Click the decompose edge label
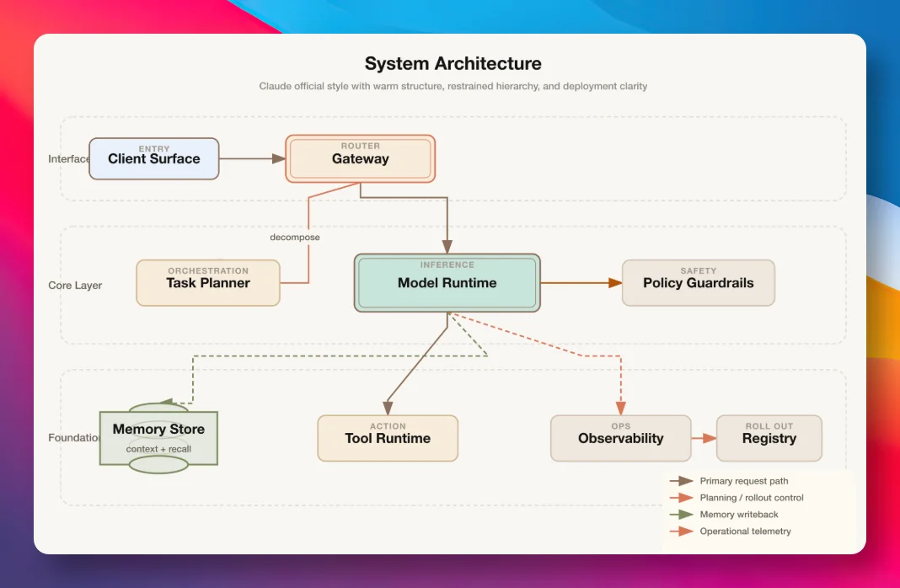900x588 pixels. pyautogui.click(x=295, y=237)
